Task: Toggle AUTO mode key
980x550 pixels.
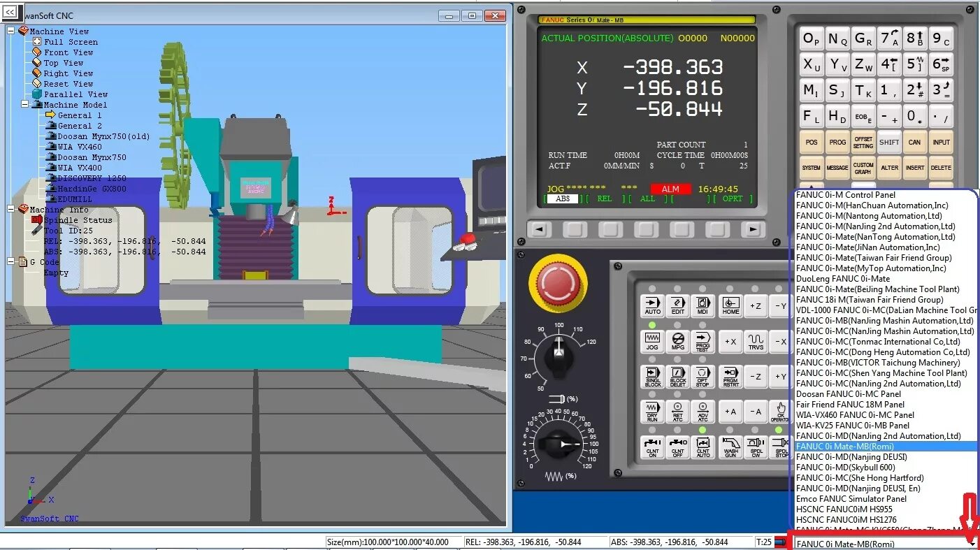Action: tap(652, 306)
